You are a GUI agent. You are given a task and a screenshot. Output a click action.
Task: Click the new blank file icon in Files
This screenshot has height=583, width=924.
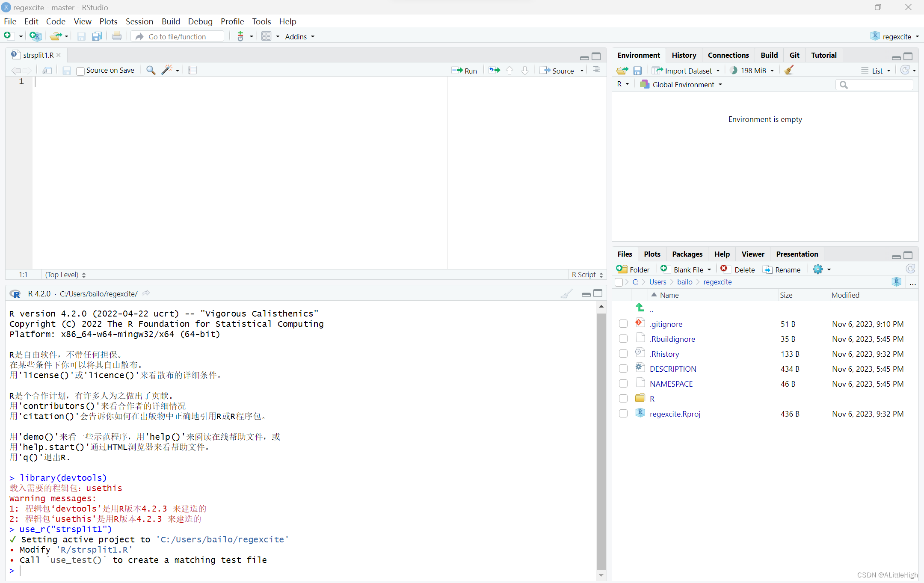666,269
